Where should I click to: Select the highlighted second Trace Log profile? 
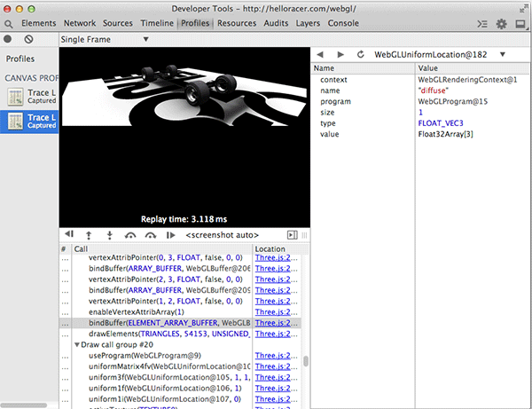pyautogui.click(x=29, y=122)
